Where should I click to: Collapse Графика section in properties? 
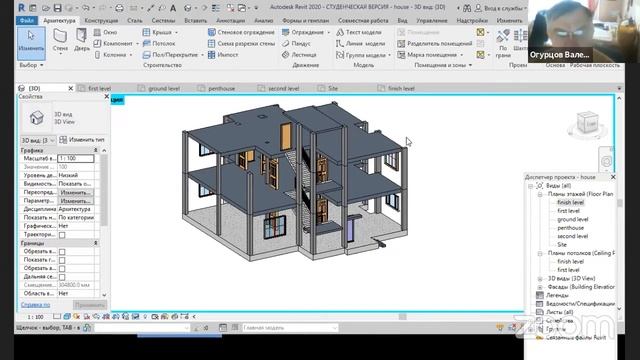coord(96,151)
